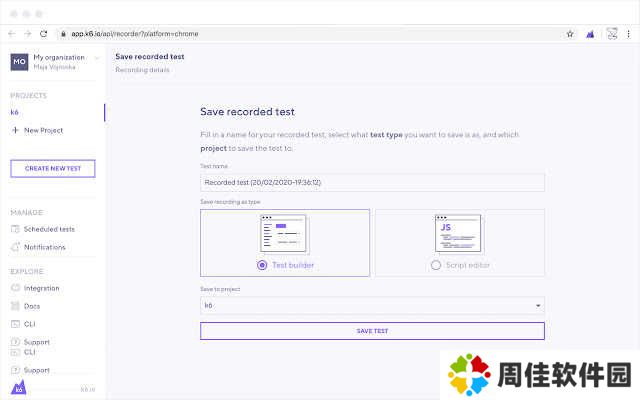The width and height of the screenshot is (640, 400).
Task: Click the Notifications bell icon
Action: (x=15, y=247)
